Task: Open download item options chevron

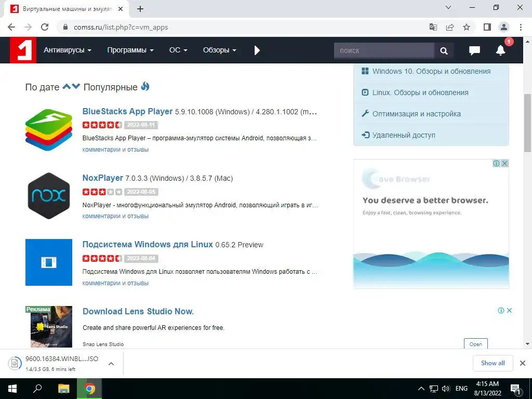Action: (111, 363)
